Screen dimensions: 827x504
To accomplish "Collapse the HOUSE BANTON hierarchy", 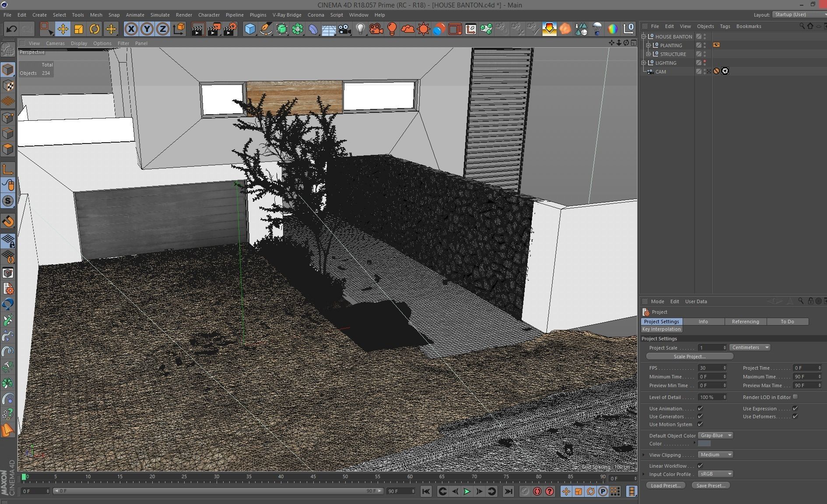I will [x=644, y=36].
